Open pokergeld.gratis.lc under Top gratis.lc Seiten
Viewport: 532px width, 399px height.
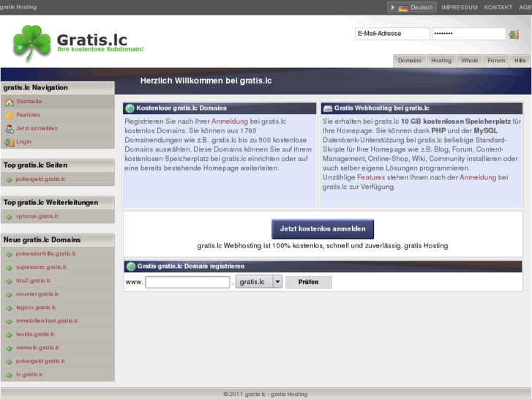pyautogui.click(x=40, y=179)
